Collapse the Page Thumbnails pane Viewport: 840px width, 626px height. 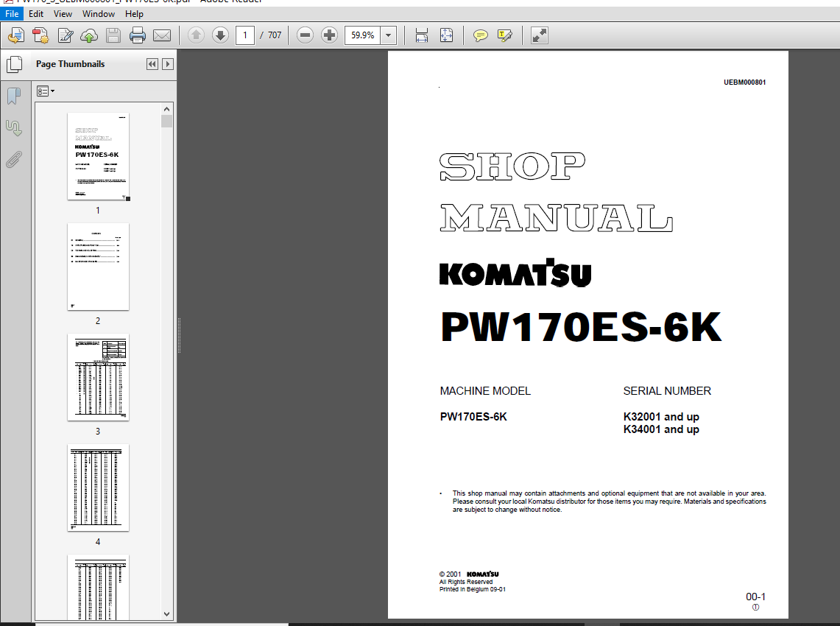[x=152, y=64]
